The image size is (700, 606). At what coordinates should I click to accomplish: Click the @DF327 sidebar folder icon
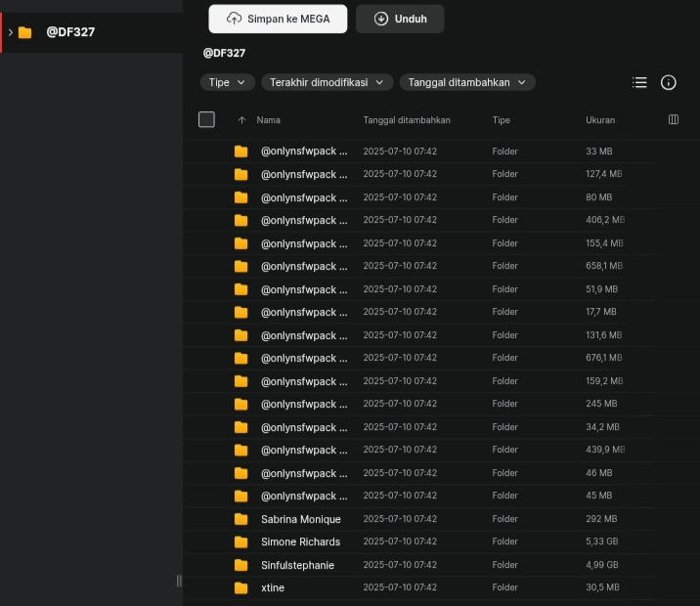(25, 32)
